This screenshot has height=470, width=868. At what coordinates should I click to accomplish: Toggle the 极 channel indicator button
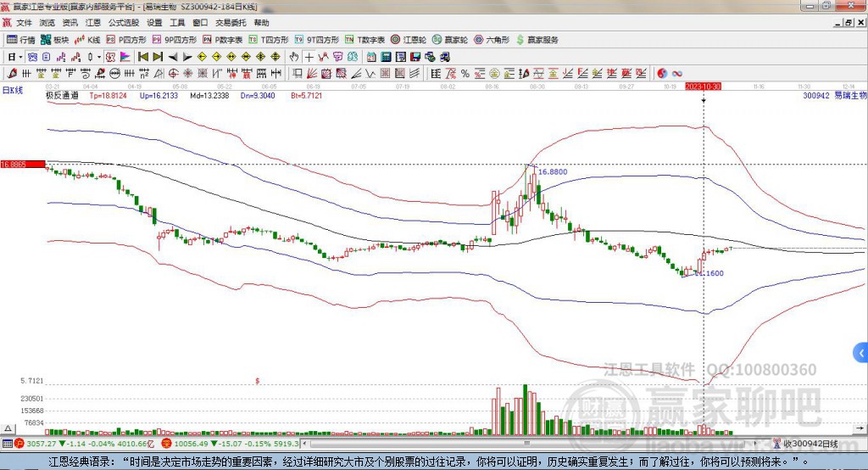pos(109,57)
